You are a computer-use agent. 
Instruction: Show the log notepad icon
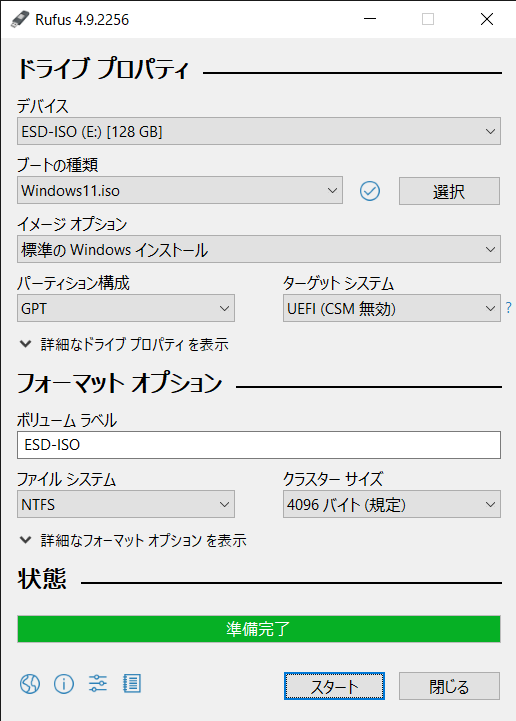pyautogui.click(x=132, y=684)
